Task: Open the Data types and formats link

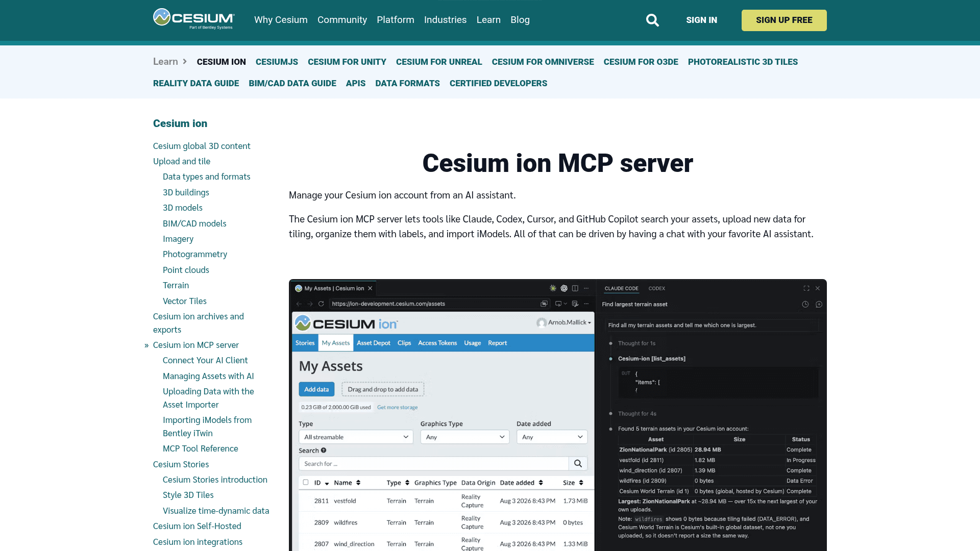Action: 207,177
